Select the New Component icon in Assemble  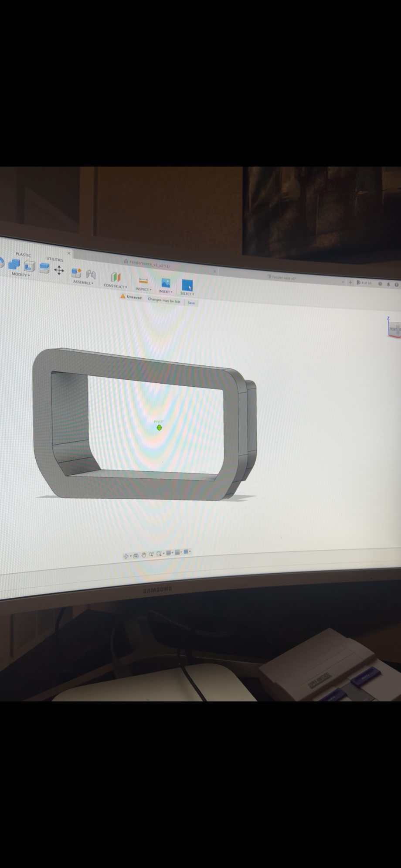[x=76, y=273]
